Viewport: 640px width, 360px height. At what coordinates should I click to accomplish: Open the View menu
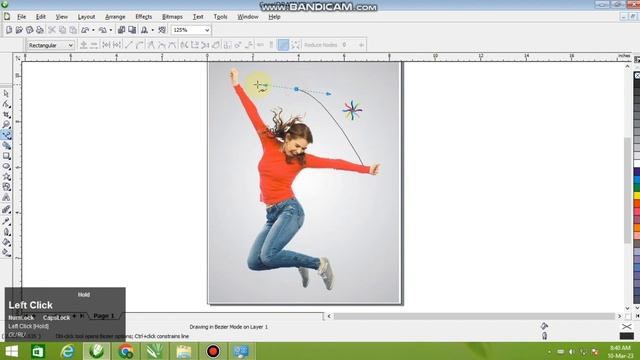pyautogui.click(x=61, y=17)
